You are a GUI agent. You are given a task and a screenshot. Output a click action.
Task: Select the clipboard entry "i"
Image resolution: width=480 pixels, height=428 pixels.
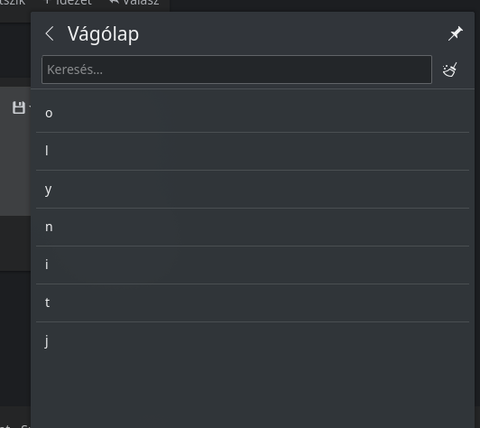pos(253,265)
